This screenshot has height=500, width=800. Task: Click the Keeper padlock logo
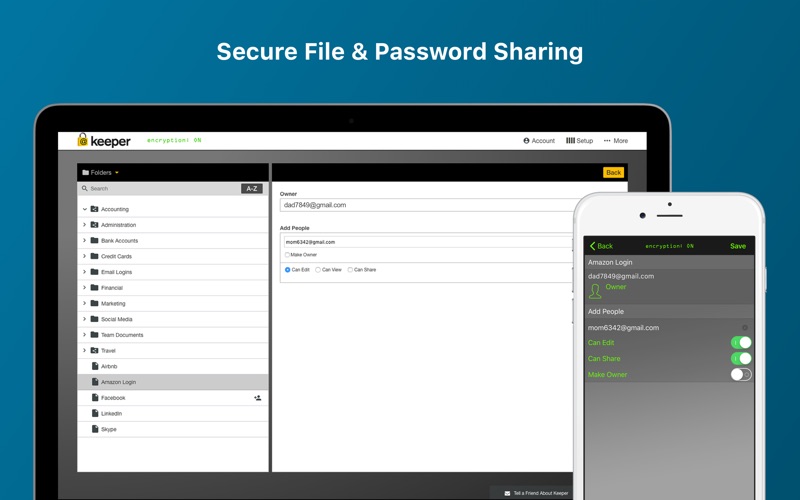pyautogui.click(x=83, y=139)
